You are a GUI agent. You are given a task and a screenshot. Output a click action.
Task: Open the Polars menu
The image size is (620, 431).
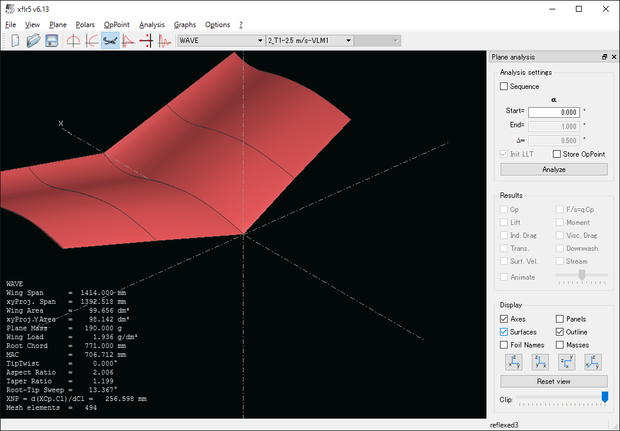coord(84,23)
